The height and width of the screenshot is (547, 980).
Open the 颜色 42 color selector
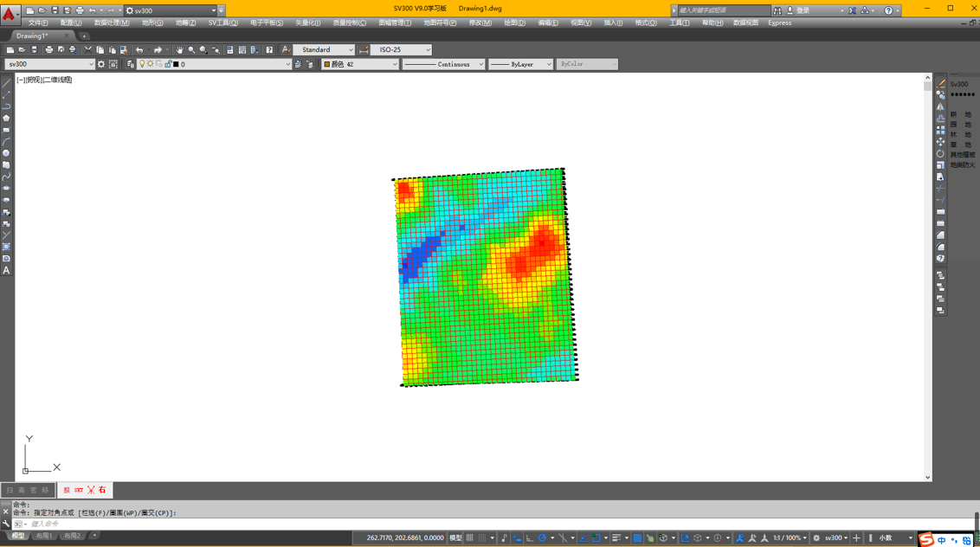tap(360, 64)
